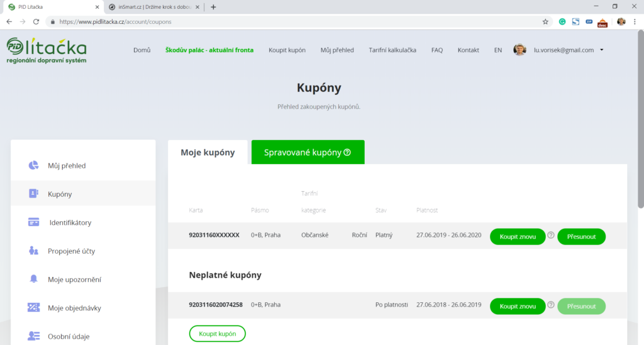Click the Kupóny sidebar icon
The image size is (644, 345).
point(33,193)
